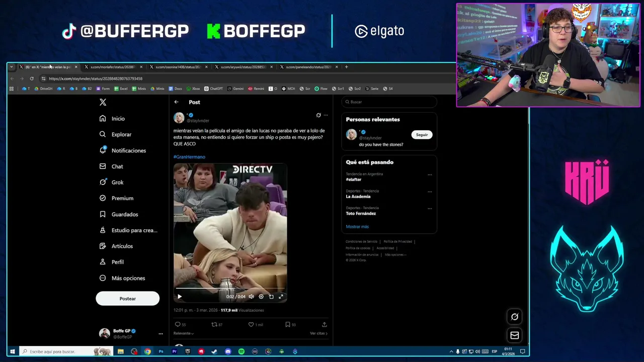Screen dimensions: 644x362
Task: Switch to the x.com/aryuwii browser tab
Action: coord(244,67)
